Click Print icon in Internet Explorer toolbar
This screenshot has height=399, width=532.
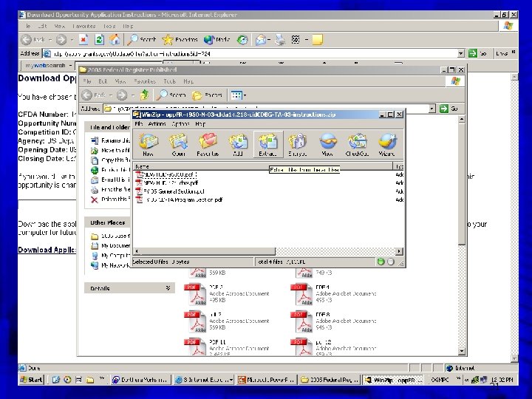pyautogui.click(x=280, y=40)
